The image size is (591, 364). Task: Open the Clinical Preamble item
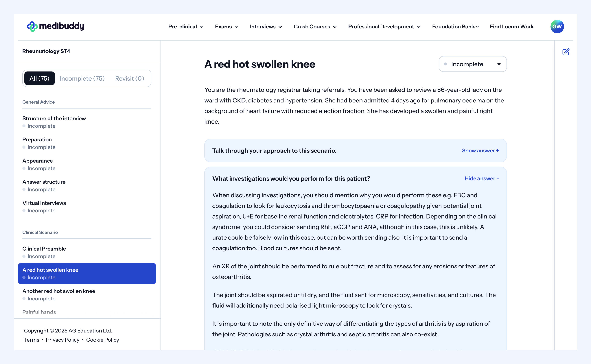click(44, 249)
